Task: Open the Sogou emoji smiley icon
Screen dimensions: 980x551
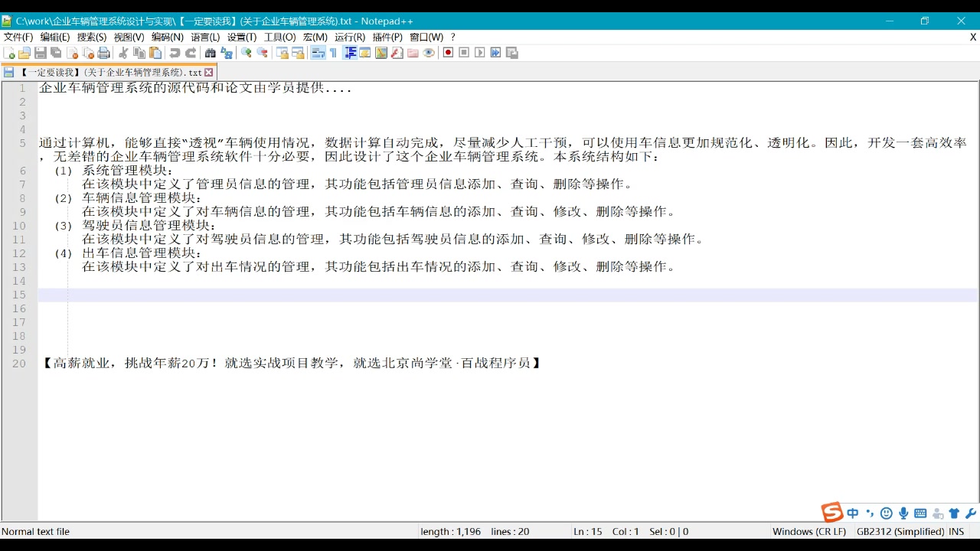Action: click(x=887, y=514)
